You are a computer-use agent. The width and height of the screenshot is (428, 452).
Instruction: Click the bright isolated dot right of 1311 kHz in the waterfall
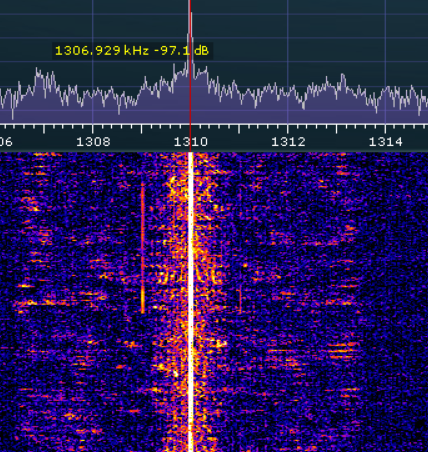pyautogui.click(x=245, y=266)
